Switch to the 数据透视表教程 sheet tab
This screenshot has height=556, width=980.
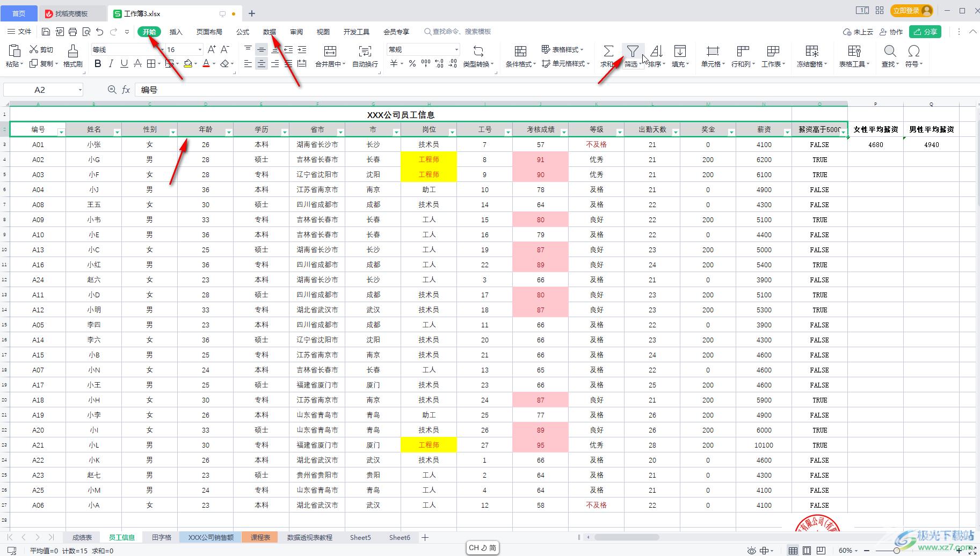[310, 537]
